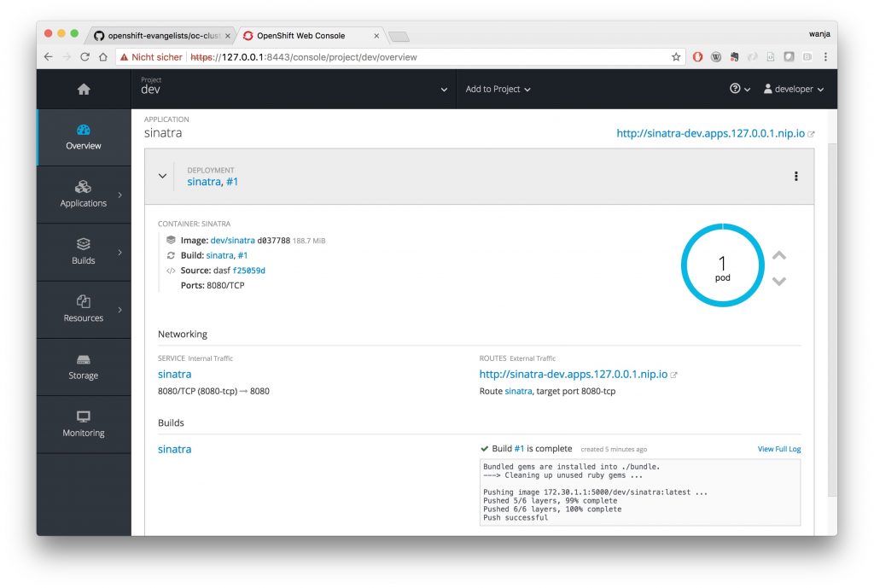Switch to the openshift-evangelists/oc-cluster tab
Viewport: 874px width, 588px height.
161,36
